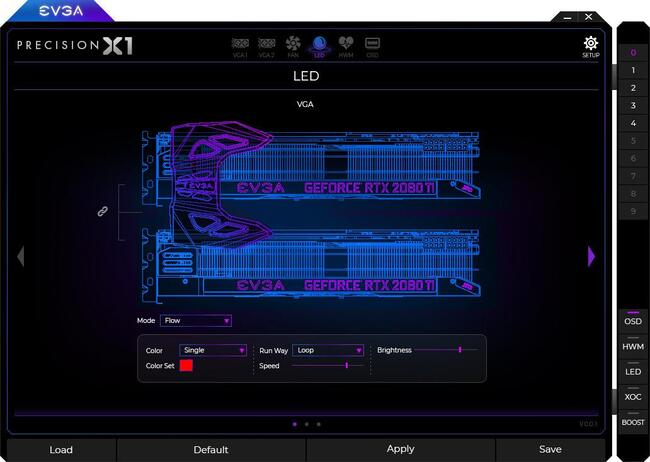Toggle the LED sidebar button

click(633, 372)
